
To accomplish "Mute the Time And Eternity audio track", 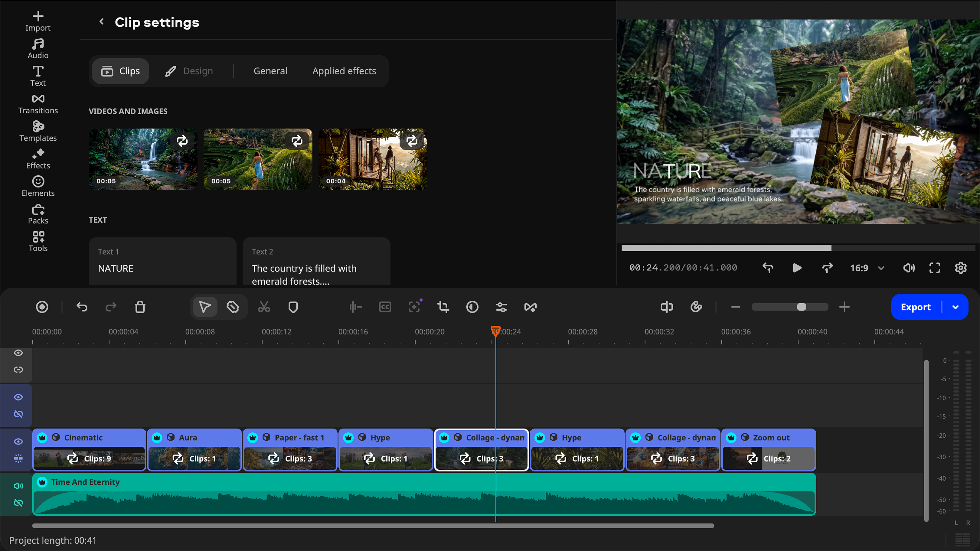I will [18, 486].
